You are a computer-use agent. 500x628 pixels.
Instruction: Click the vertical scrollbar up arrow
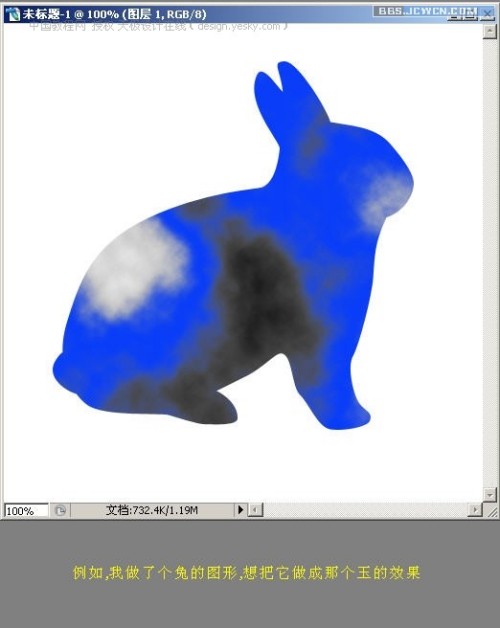(x=490, y=31)
